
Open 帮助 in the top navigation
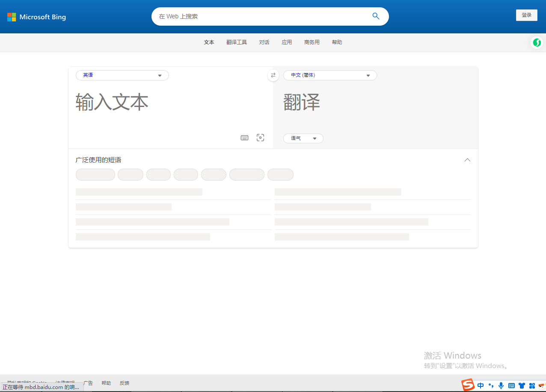pyautogui.click(x=337, y=42)
